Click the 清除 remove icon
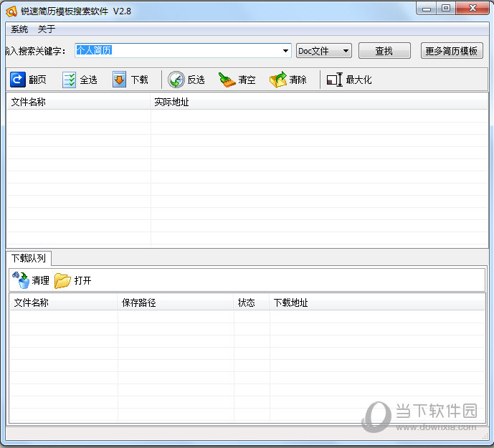494x448 pixels. [x=278, y=80]
